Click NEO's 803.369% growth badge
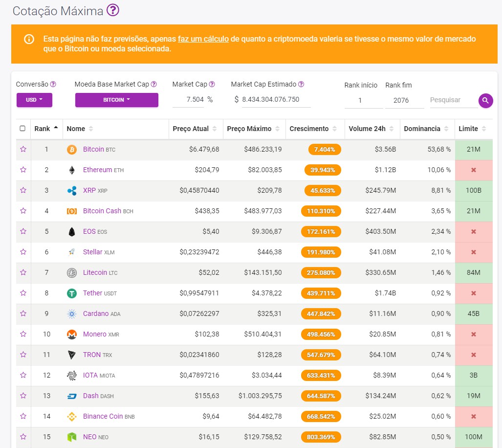 [321, 437]
